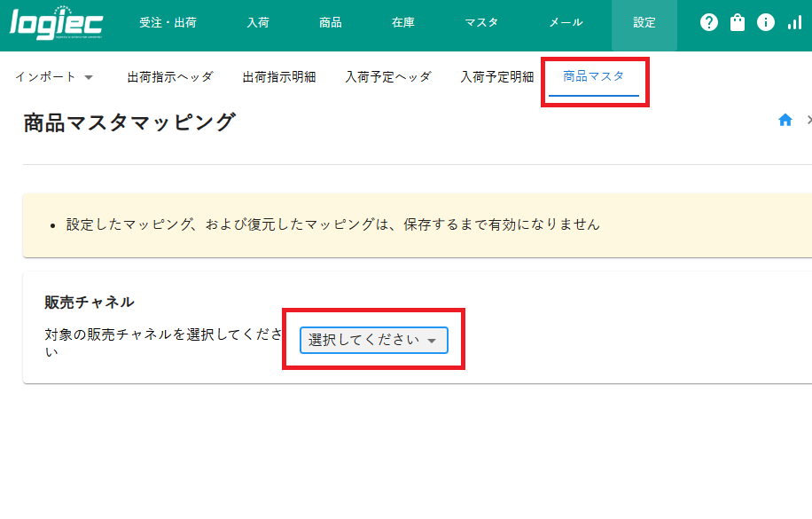Open the 販売チャネル 選択してください dropdown
The width and height of the screenshot is (812, 519).
pyautogui.click(x=373, y=341)
